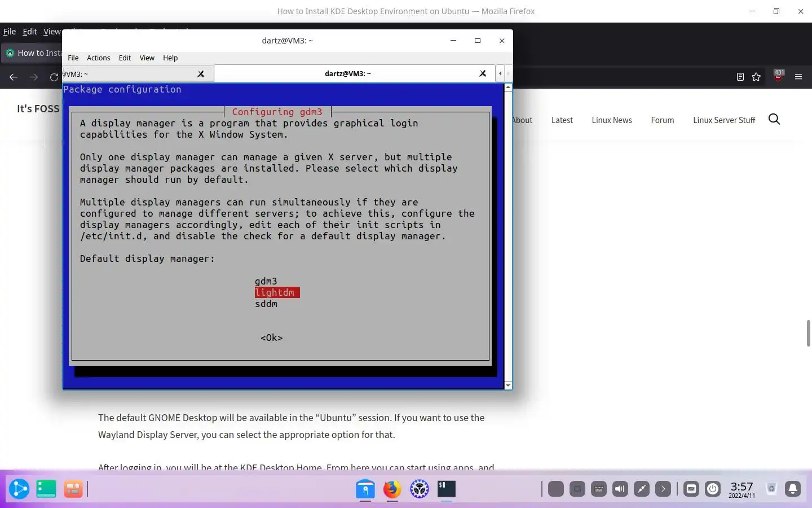Open the blue app store icon in dock
Viewport: 812px width, 508px height.
tap(365, 489)
